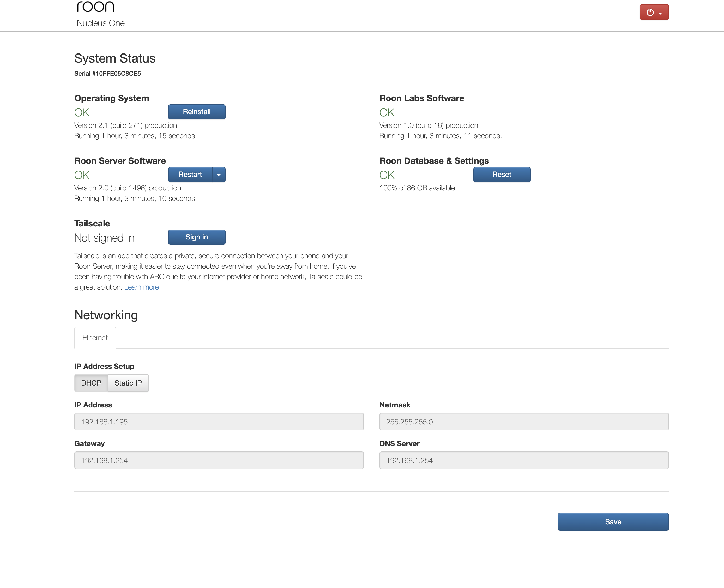
Task: Click 'Version 2.0 (build 1496) production' text
Action: coord(127,188)
